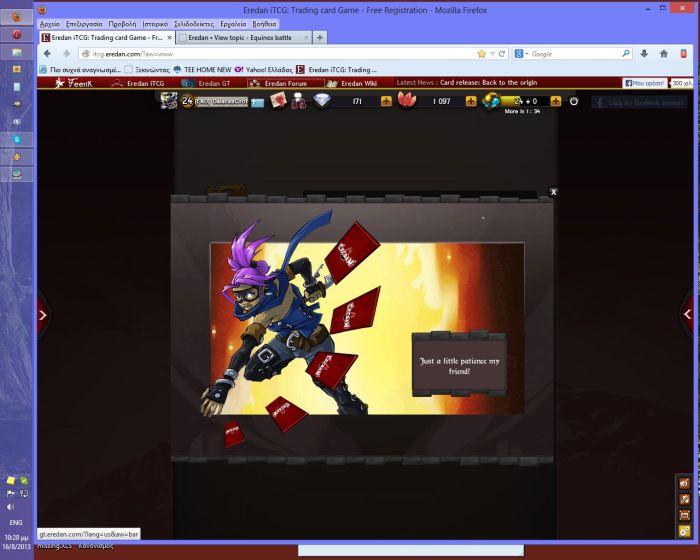This screenshot has height=560, width=700.
Task: Click the diamond crystals currency icon
Action: pyautogui.click(x=322, y=101)
